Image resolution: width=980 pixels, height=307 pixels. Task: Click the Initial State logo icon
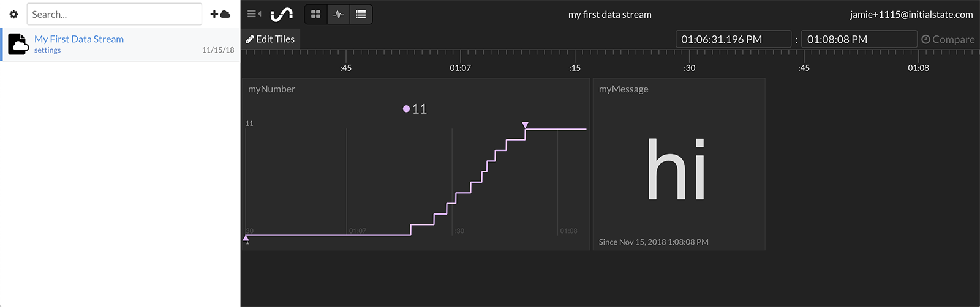click(x=282, y=14)
